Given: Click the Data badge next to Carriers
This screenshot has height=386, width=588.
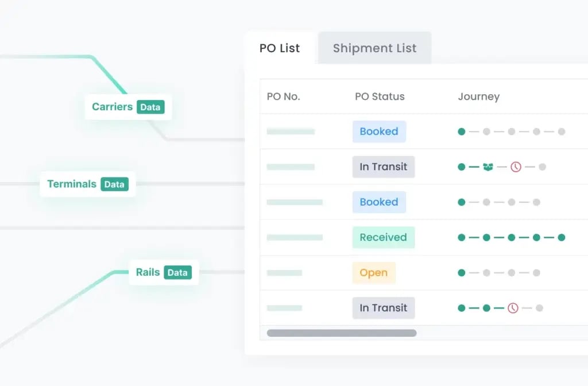Looking at the screenshot, I should pos(150,107).
